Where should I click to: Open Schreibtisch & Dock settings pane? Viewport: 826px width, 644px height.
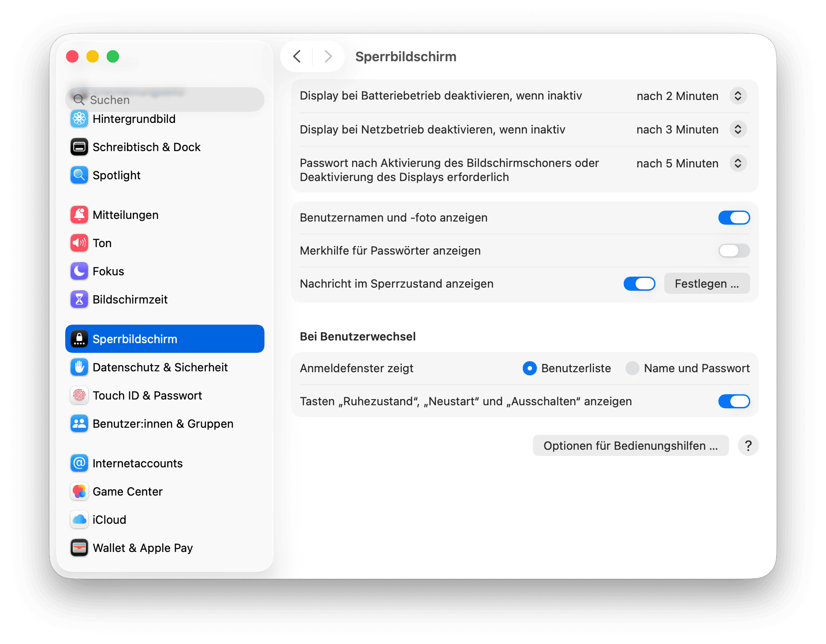pyautogui.click(x=146, y=147)
